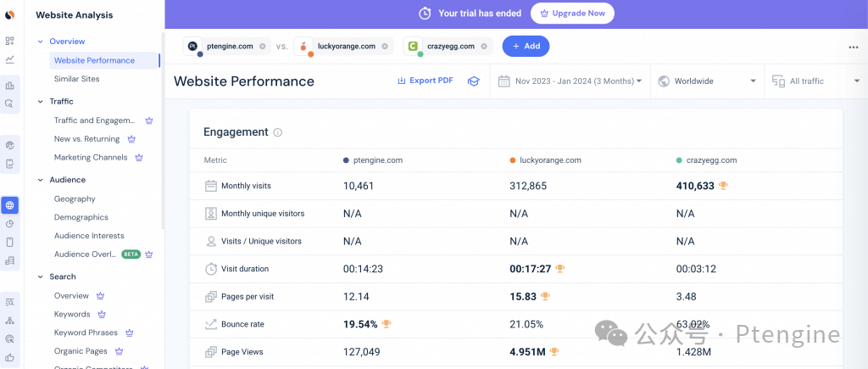This screenshot has height=369, width=868.
Task: Open the graduation cap learning icon
Action: pyautogui.click(x=474, y=81)
